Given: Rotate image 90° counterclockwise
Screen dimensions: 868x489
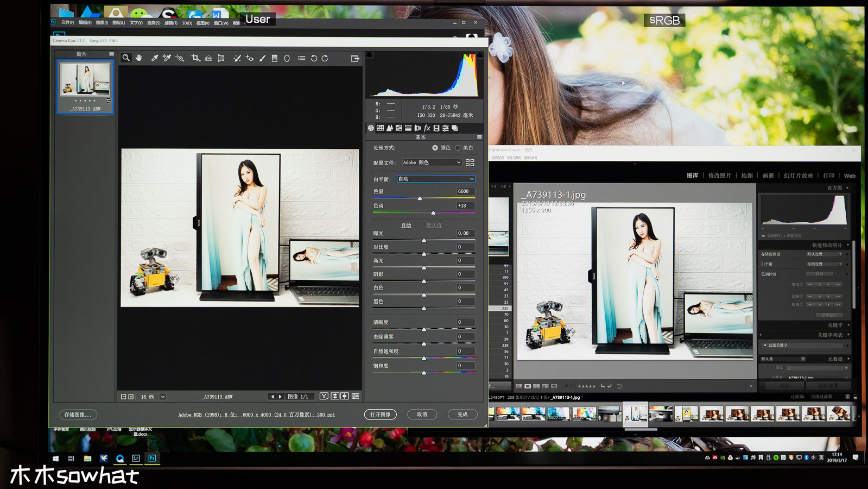Looking at the screenshot, I should pos(314,58).
